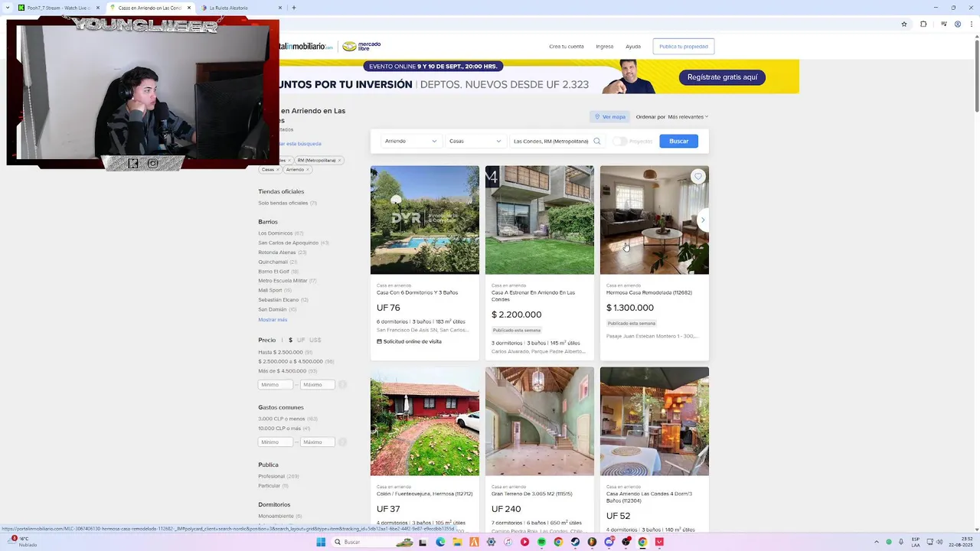Switch to the Pooh7_7 Stream tab
980x551 pixels.
pyautogui.click(x=58, y=8)
